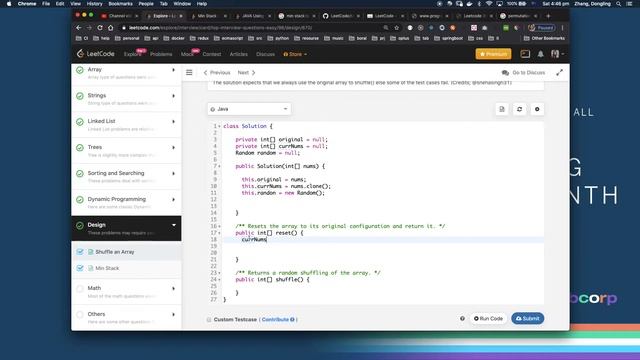Image resolution: width=640 pixels, height=360 pixels.
Task: Open the user avatar menu
Action: pos(557,54)
